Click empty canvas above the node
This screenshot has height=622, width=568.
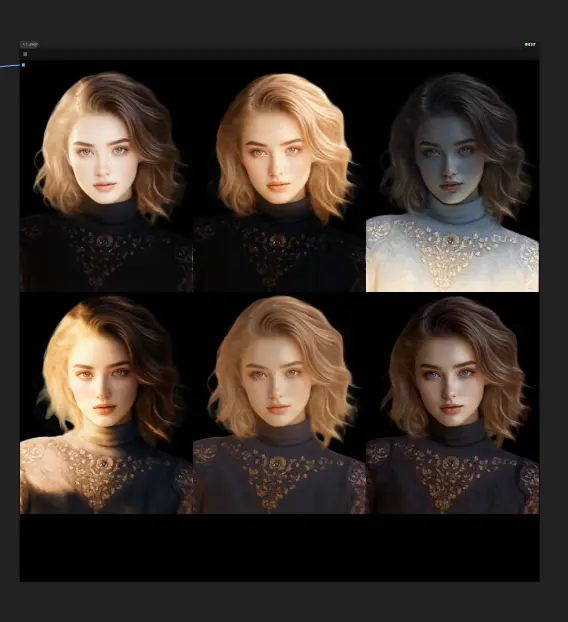click(278, 20)
